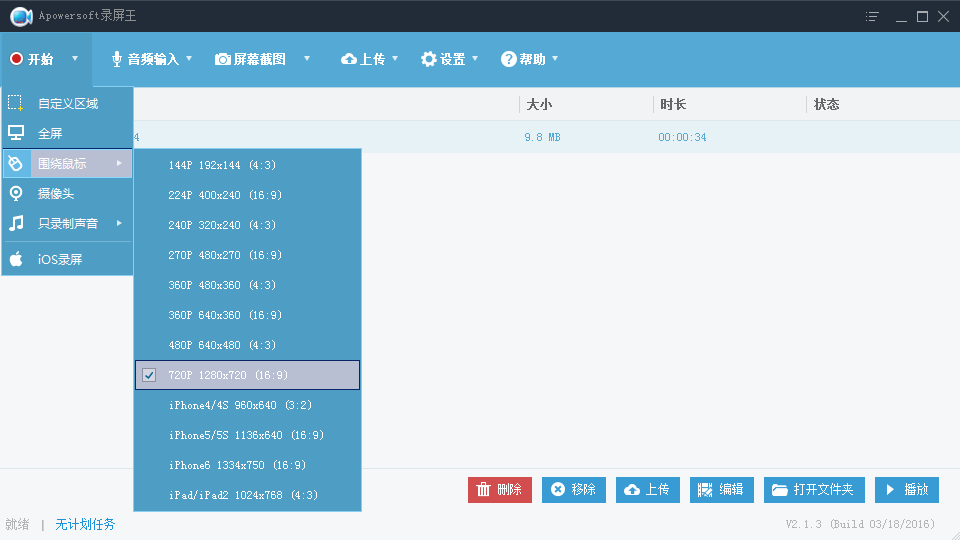Click the 打开文件夹 button label
Viewport: 960px width, 540px height.
click(823, 490)
